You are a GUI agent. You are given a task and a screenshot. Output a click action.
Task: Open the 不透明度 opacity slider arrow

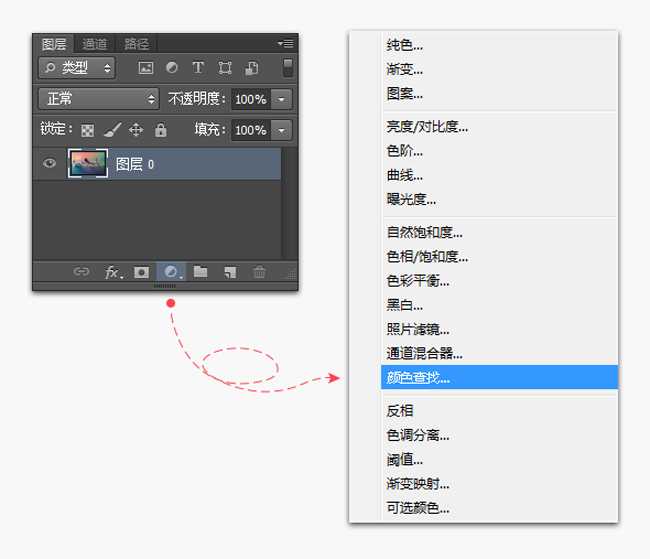(x=282, y=99)
